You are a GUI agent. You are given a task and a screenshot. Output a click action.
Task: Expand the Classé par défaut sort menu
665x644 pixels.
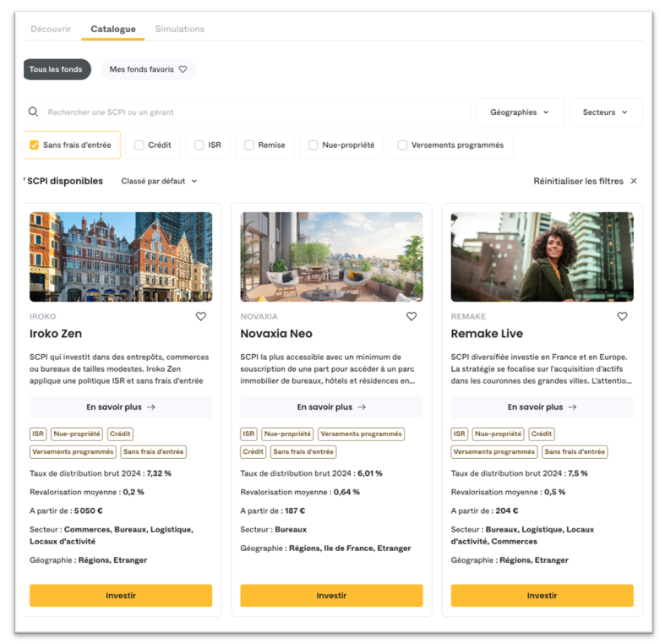pos(159,181)
